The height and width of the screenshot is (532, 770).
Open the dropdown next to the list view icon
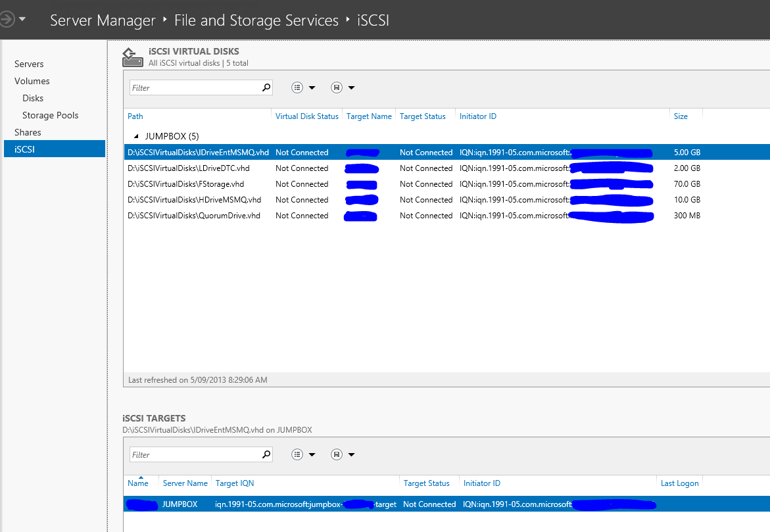pos(312,87)
